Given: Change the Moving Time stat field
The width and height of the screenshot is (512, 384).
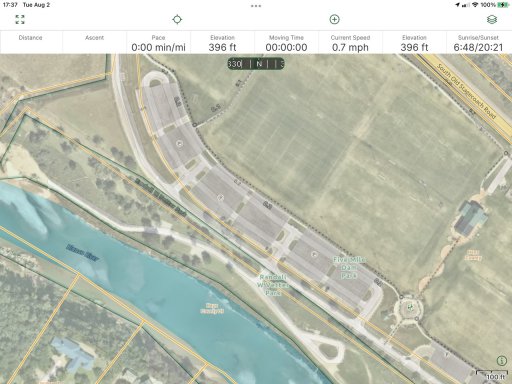Looking at the screenshot, I should pos(286,42).
